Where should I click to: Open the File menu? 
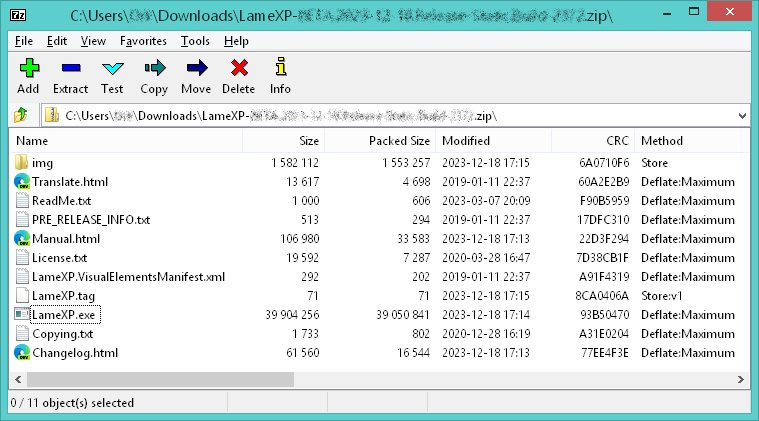coord(24,41)
